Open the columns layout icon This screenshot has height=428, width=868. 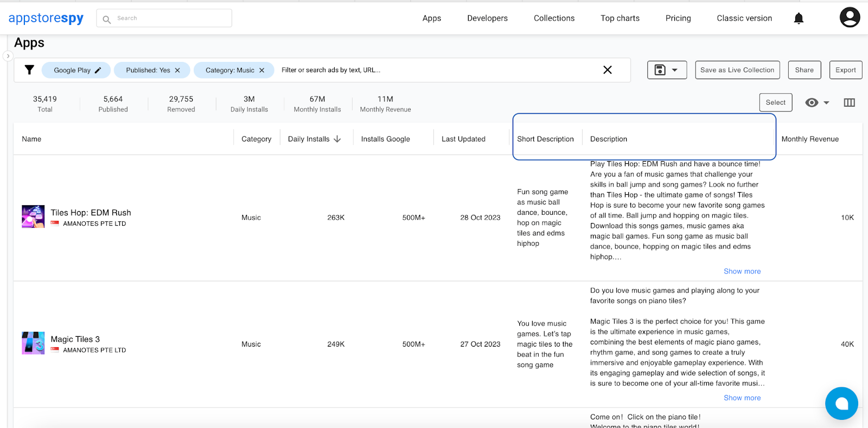849,103
